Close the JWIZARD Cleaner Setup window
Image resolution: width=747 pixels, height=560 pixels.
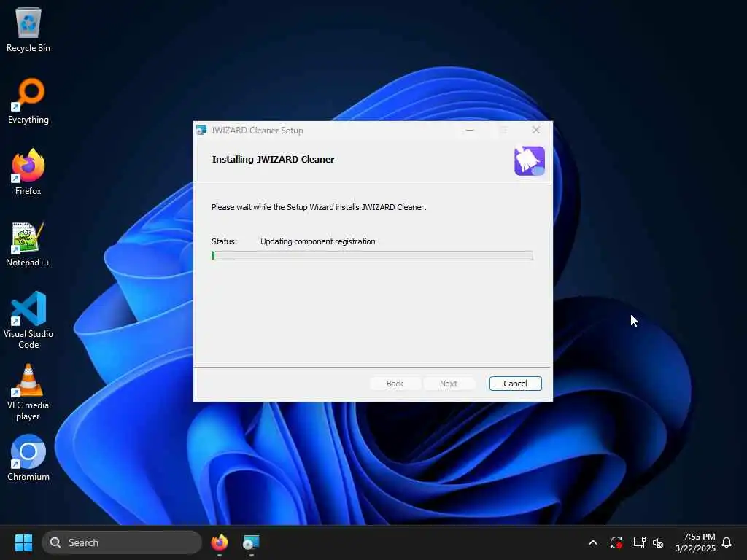(536, 130)
